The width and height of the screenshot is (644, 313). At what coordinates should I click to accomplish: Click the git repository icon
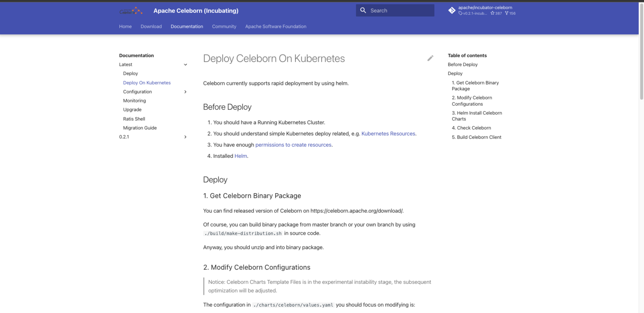coord(452,10)
